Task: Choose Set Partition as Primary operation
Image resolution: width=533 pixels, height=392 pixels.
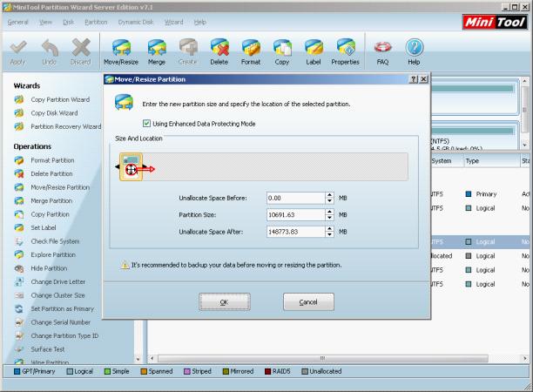Action: (62, 309)
